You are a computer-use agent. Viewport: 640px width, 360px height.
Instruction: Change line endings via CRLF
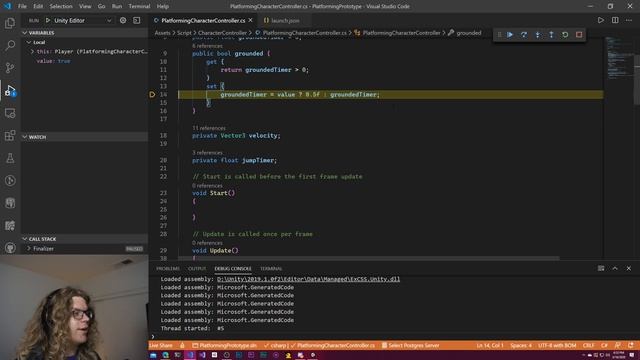coord(588,345)
